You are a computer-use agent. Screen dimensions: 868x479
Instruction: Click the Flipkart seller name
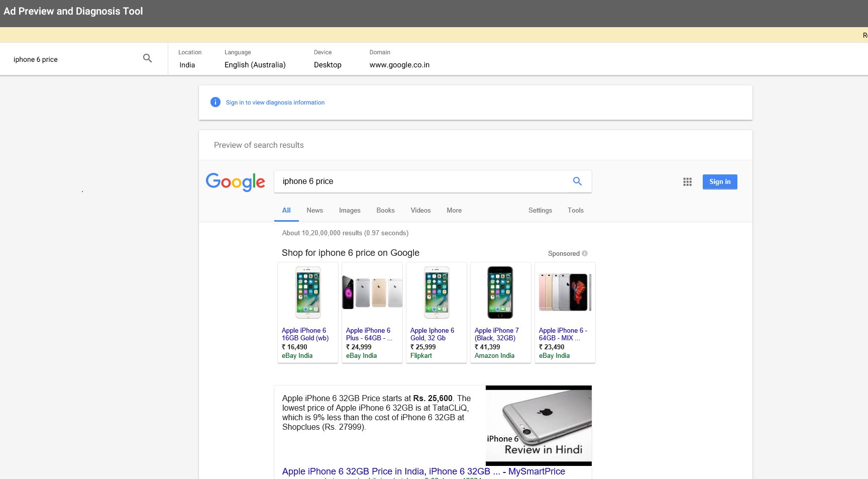coord(421,355)
